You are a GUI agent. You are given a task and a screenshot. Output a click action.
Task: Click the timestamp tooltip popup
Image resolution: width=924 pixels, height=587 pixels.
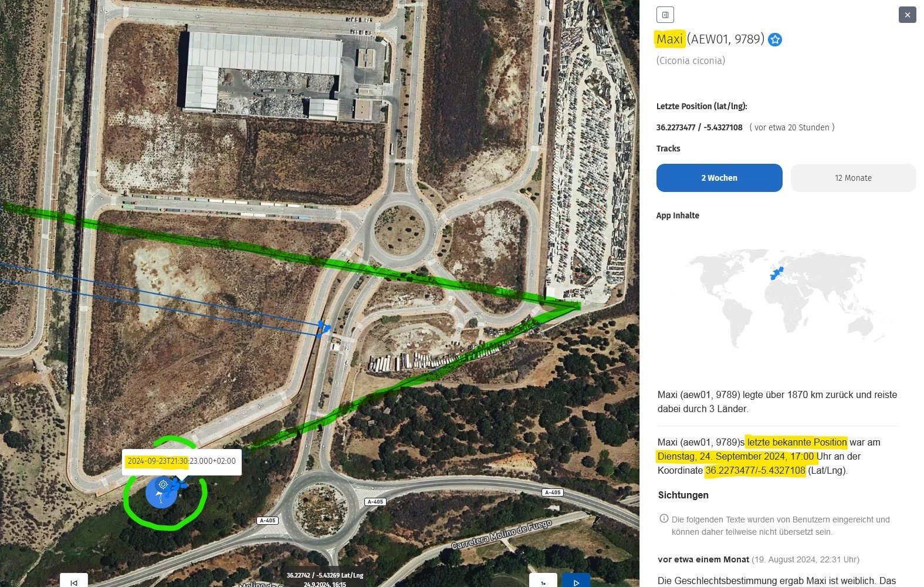(182, 461)
